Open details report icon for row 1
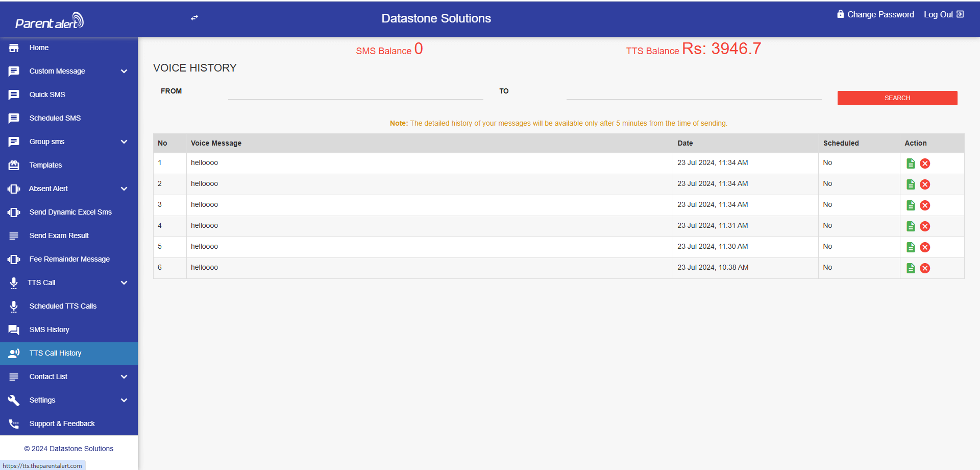The width and height of the screenshot is (980, 470). [911, 163]
